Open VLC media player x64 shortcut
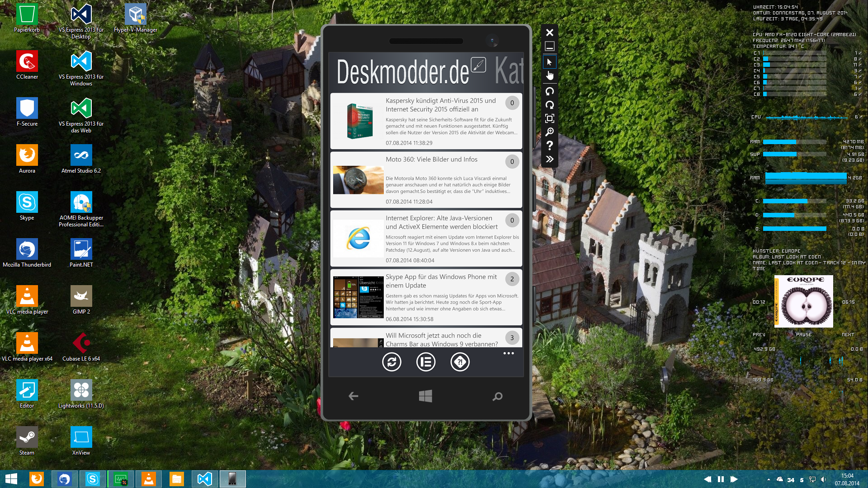The width and height of the screenshot is (868, 488). (27, 347)
